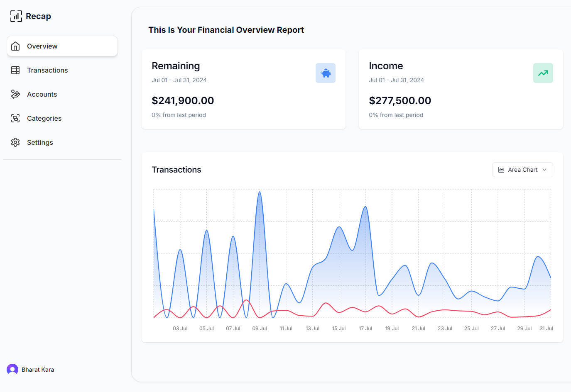Viewport: 571px width, 392px height.
Task: Select the Remaining amount $241,900.00
Action: pos(183,100)
